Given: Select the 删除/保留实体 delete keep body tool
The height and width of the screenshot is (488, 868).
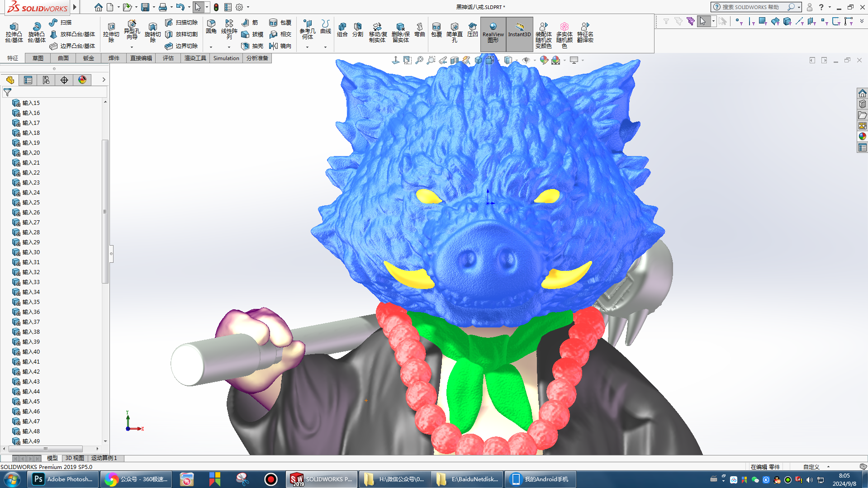Looking at the screenshot, I should click(400, 33).
